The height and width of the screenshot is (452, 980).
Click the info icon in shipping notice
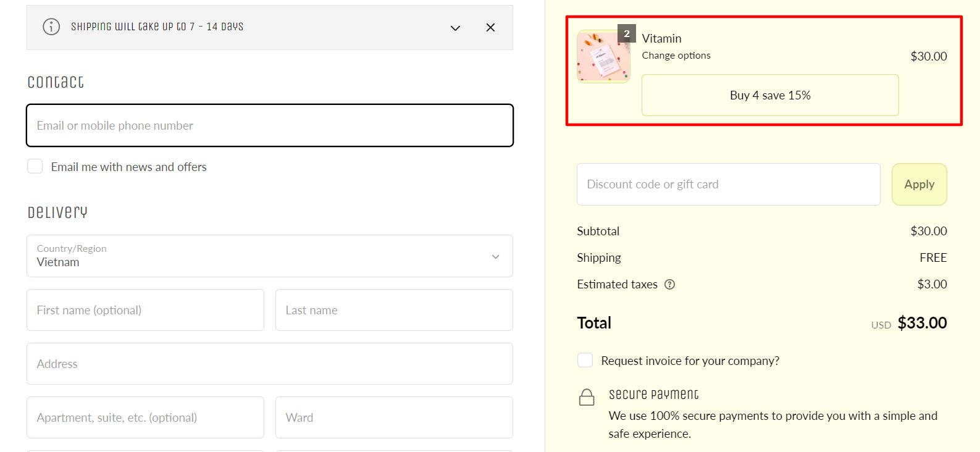coord(51,27)
